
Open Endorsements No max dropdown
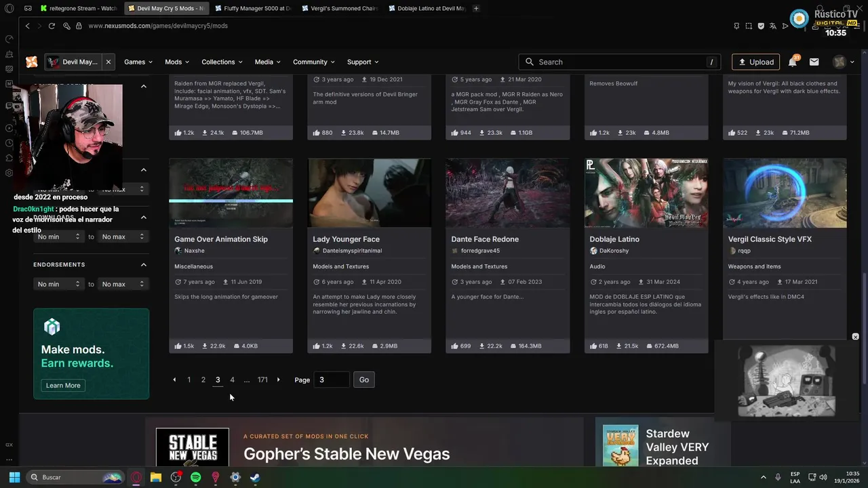pyautogui.click(x=123, y=284)
